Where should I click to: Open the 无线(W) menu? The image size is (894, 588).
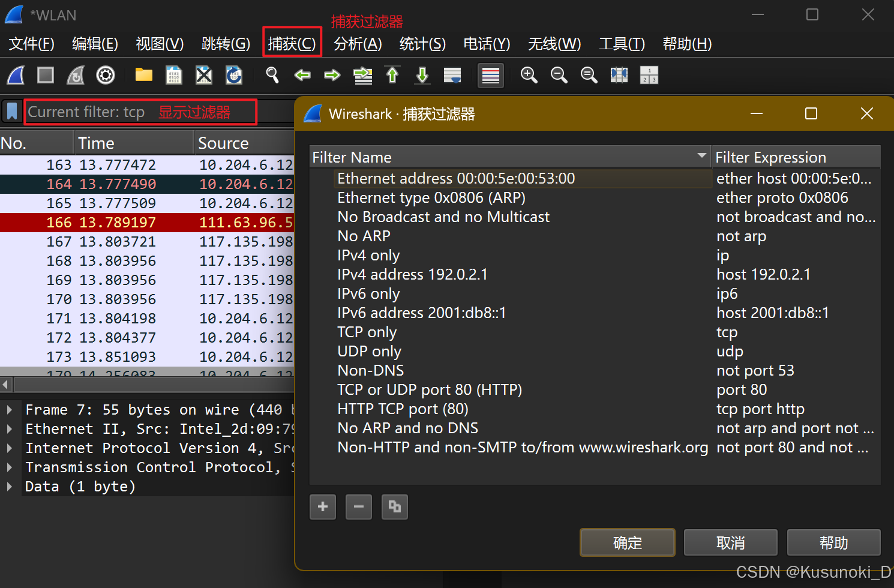coord(554,44)
